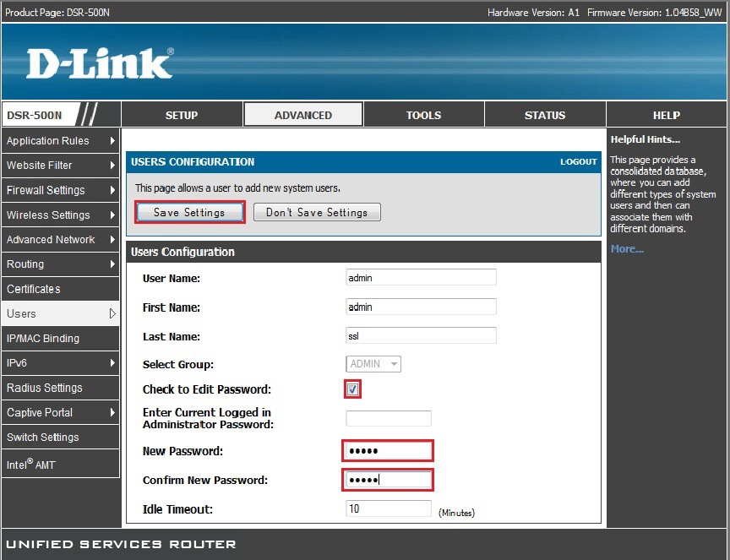The height and width of the screenshot is (560, 730).
Task: Click the Don't Save Settings button
Action: (317, 212)
